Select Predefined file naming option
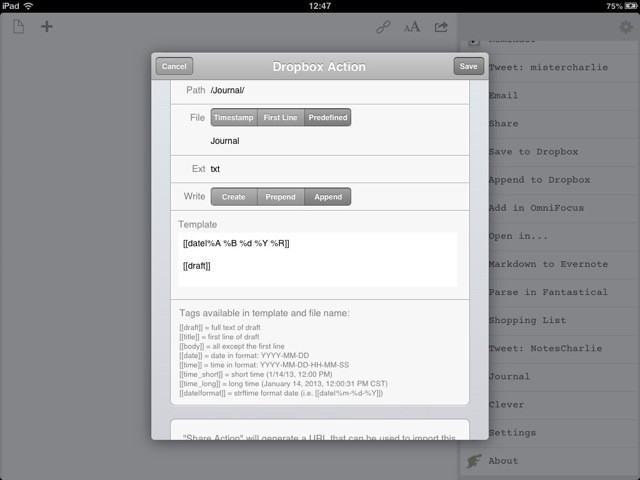 [327, 118]
